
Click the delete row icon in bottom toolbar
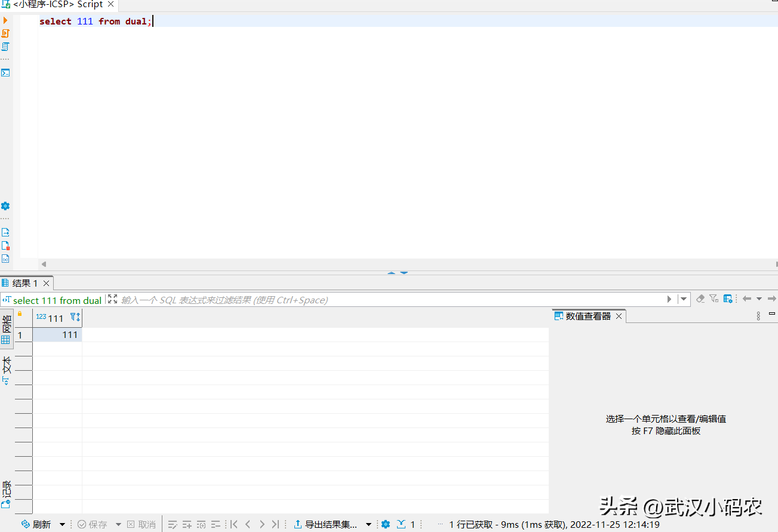coord(216,524)
